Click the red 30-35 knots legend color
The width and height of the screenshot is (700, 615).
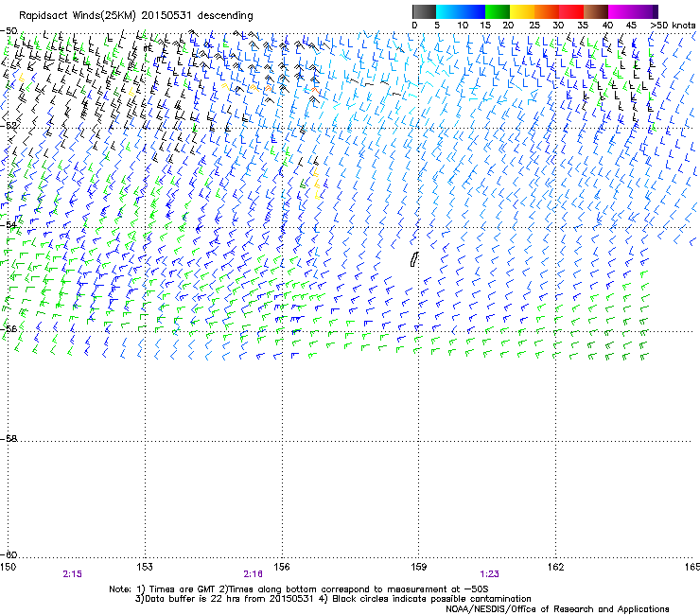coord(571,11)
